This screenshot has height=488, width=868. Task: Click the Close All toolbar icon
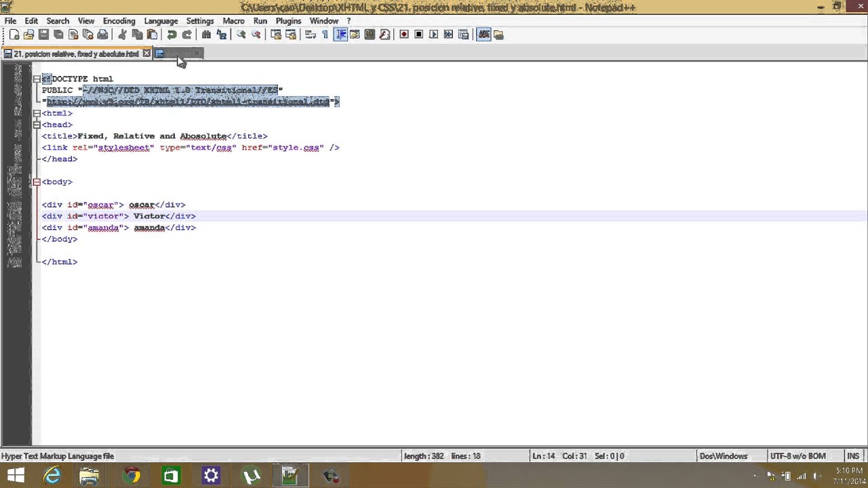point(87,35)
